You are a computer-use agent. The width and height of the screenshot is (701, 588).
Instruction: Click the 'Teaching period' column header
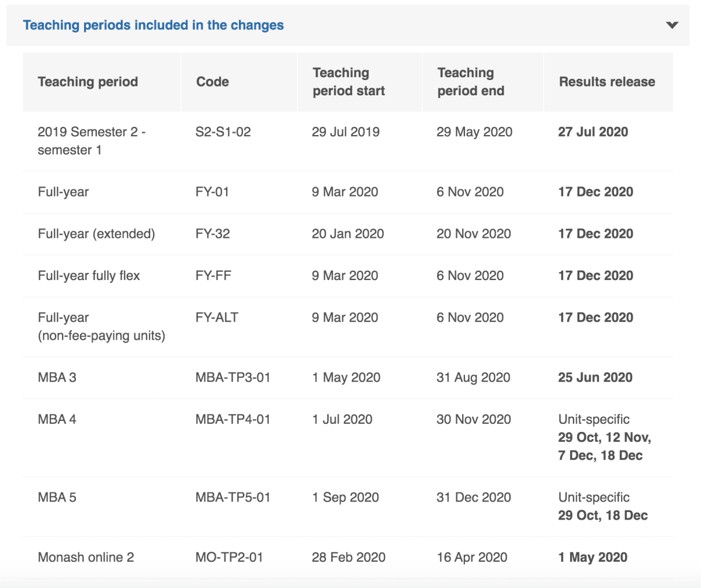tap(88, 82)
